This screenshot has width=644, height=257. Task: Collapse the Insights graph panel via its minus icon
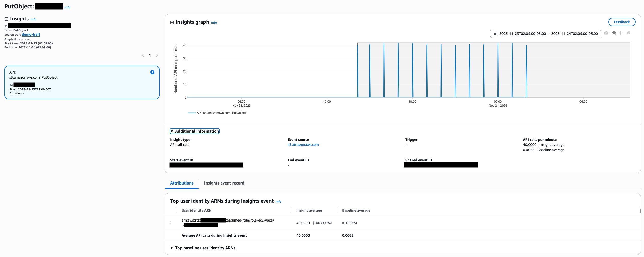pos(172,22)
